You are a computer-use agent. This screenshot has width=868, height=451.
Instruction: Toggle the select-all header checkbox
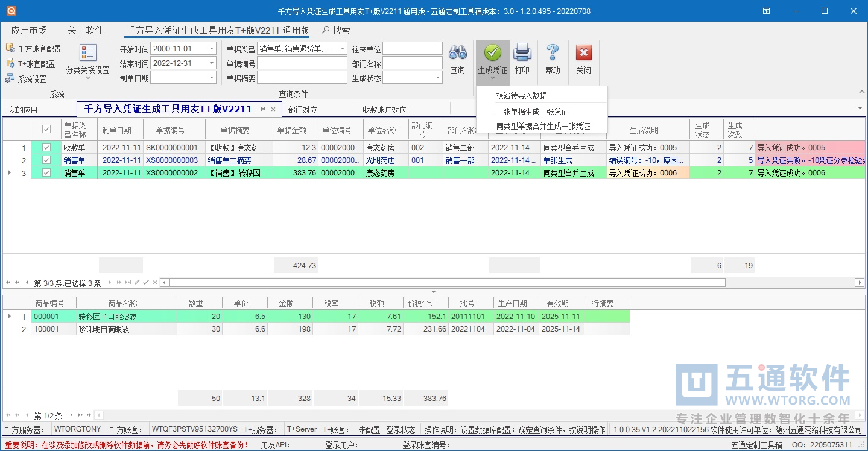tap(46, 130)
